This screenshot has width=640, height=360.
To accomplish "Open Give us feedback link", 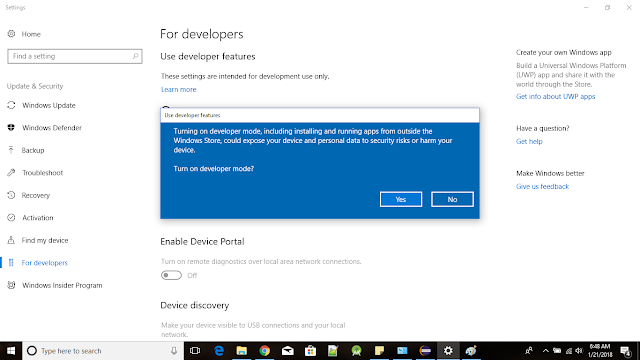I will [542, 186].
